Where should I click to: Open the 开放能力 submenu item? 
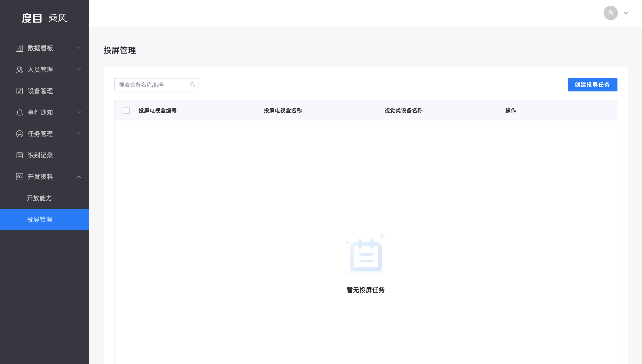tap(44, 198)
